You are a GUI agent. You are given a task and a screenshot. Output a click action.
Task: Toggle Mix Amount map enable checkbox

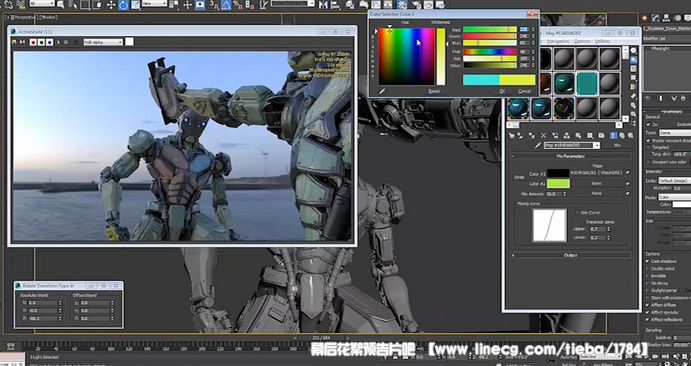click(628, 193)
